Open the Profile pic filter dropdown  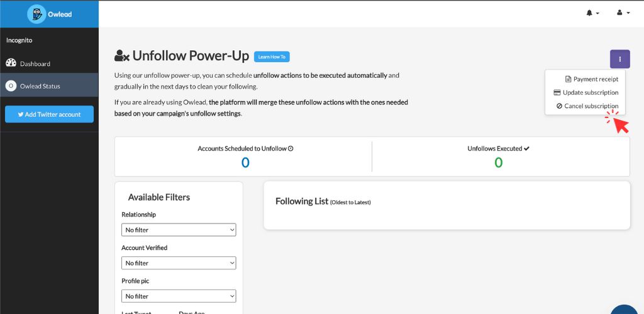tap(179, 296)
